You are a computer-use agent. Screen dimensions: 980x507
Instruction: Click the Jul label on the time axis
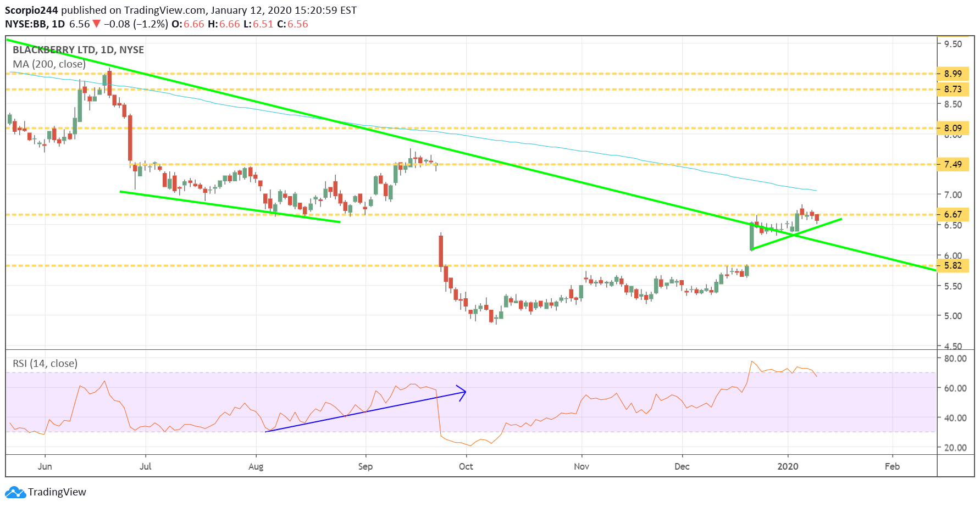point(146,466)
